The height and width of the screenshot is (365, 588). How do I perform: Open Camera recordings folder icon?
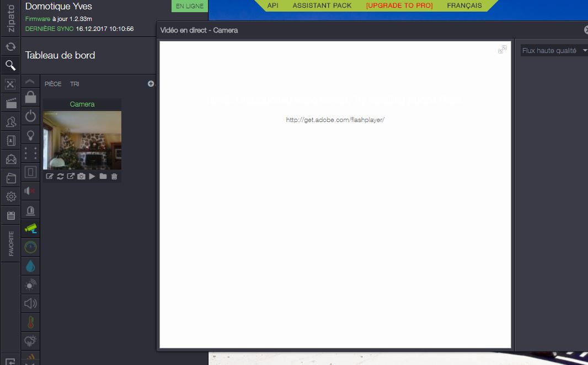click(x=103, y=177)
